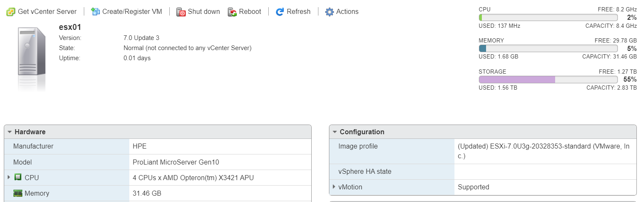
Task: Click the CAPACITY: 8.4 GHz text
Action: coord(611,26)
